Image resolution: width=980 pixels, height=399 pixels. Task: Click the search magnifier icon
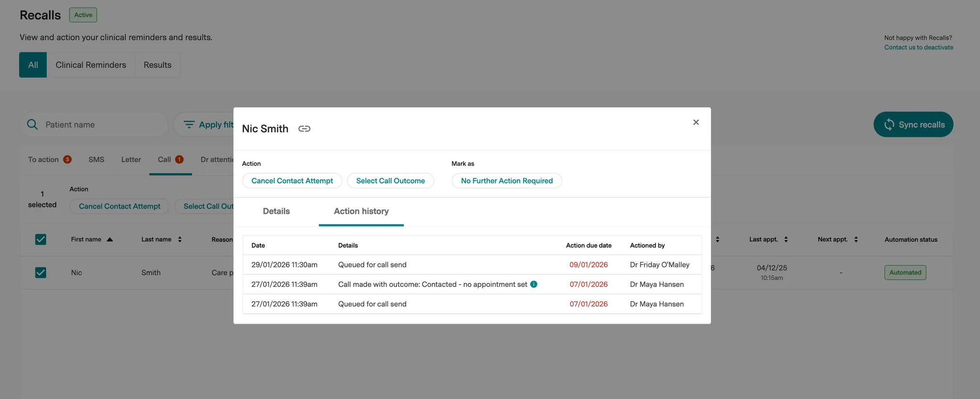33,125
